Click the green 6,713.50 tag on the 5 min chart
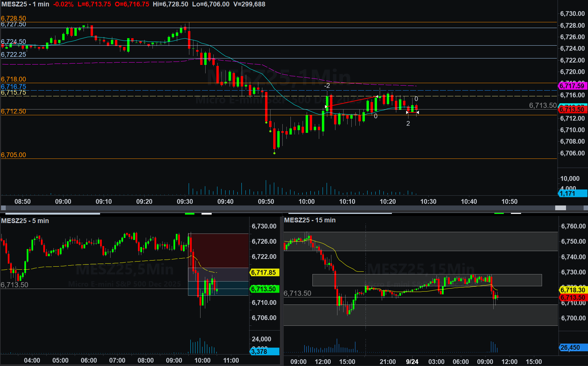The height and width of the screenshot is (366, 588). tap(264, 289)
